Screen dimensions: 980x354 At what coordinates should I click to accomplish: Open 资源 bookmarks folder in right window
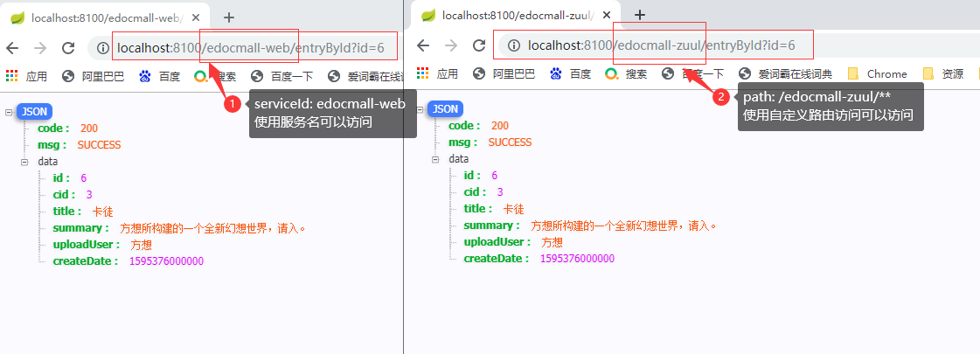pyautogui.click(x=943, y=73)
